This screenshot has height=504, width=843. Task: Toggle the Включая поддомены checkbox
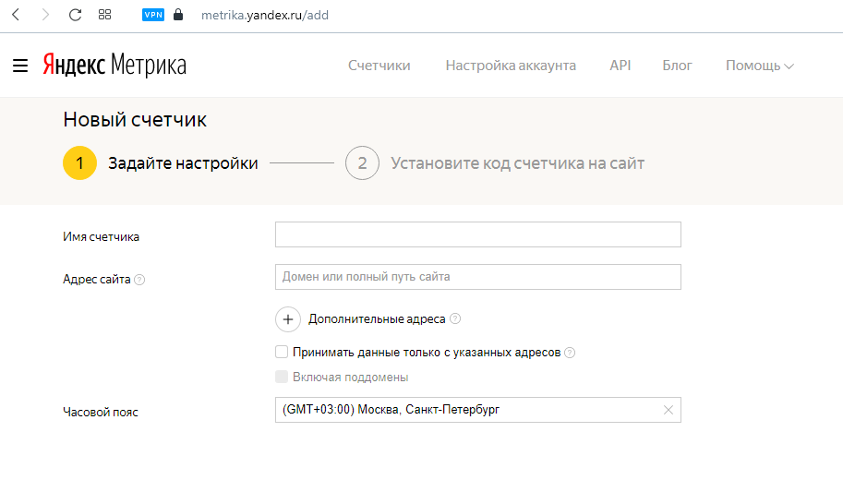282,377
